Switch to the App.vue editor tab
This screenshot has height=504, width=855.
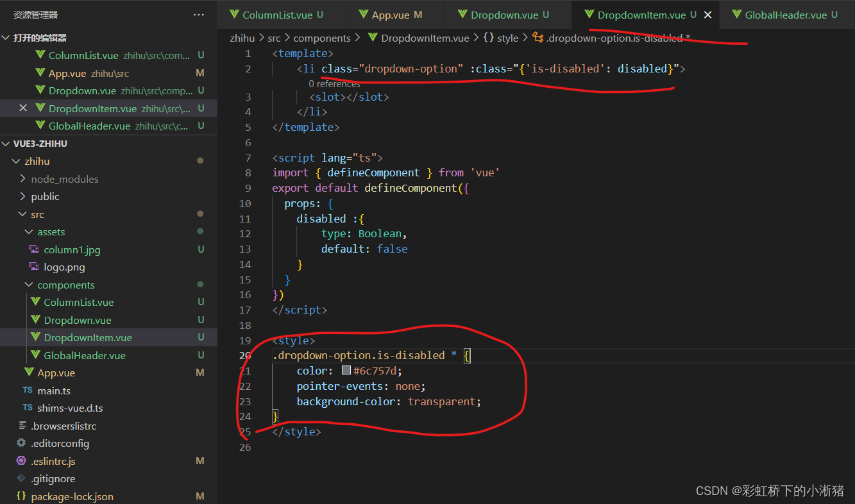[390, 13]
